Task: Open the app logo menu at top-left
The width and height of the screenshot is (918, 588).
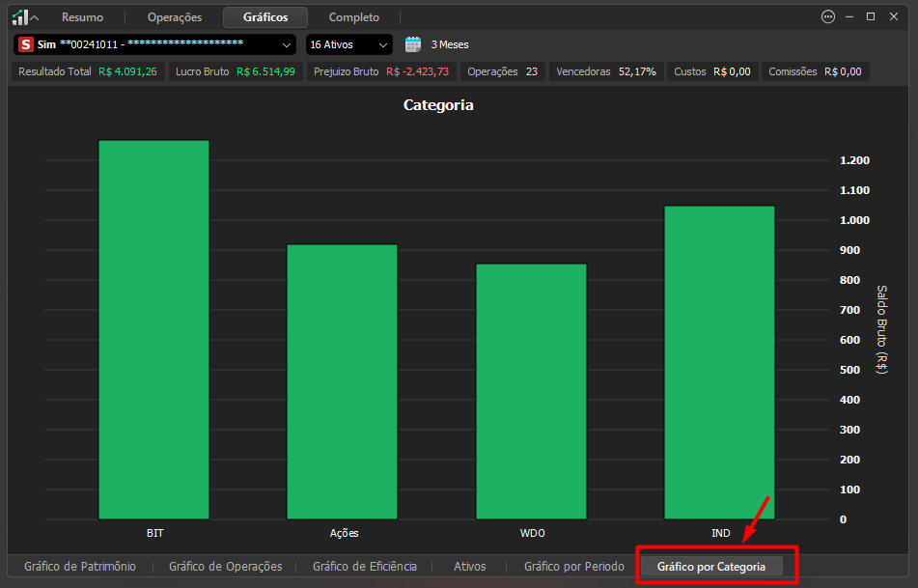Action: tap(24, 17)
